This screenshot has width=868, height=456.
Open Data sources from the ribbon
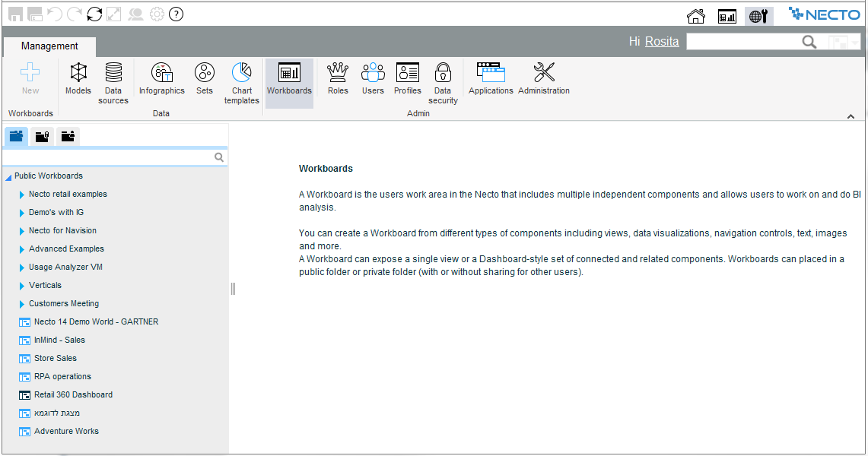(x=113, y=79)
